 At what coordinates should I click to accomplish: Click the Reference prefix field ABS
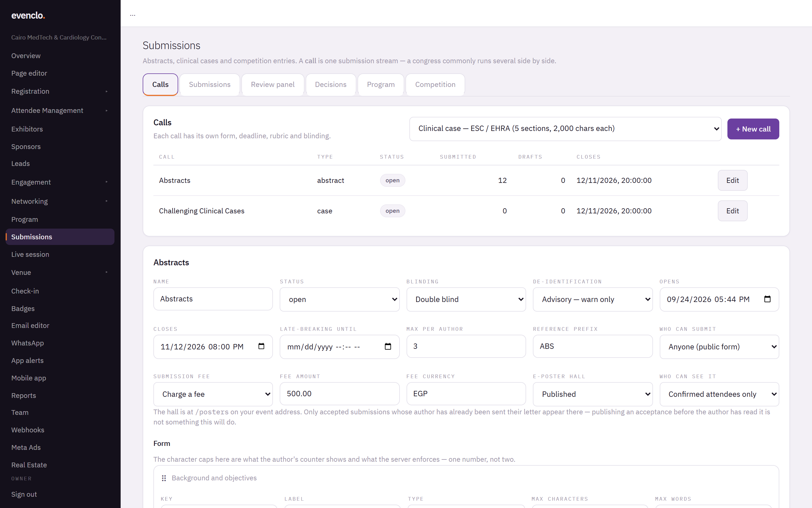pos(593,346)
